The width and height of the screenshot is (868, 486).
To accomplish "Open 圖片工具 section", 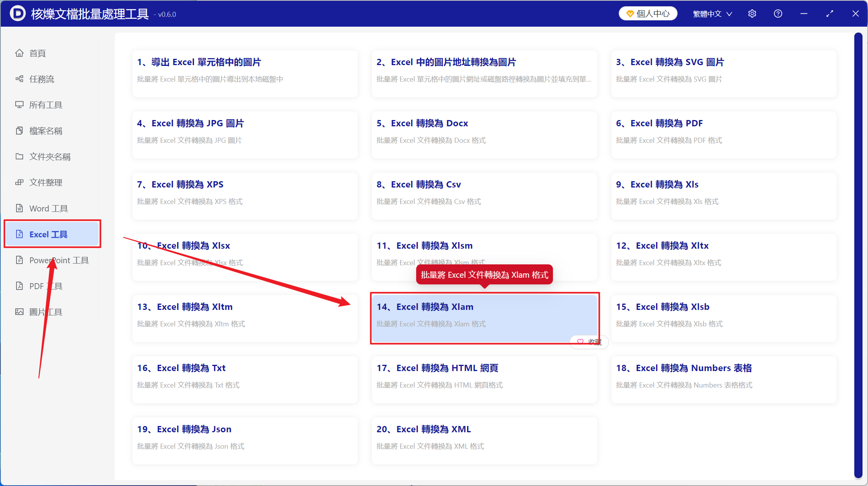I will (52, 312).
